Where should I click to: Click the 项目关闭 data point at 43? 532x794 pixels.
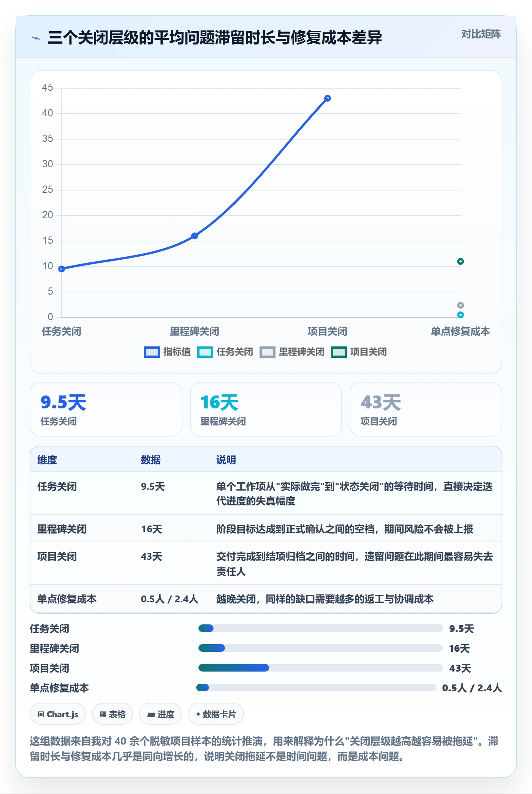[x=328, y=98]
